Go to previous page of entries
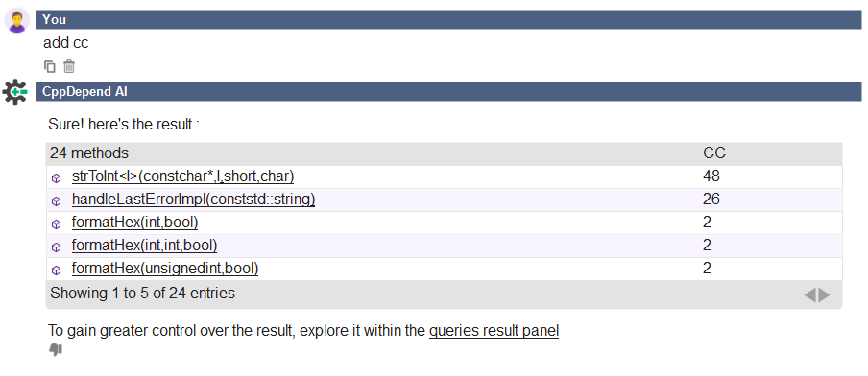The height and width of the screenshot is (376, 868). point(809,295)
